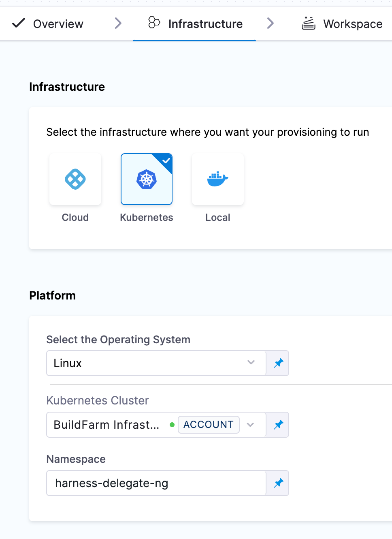The image size is (392, 539).
Task: Click the ACCOUNT scope badge
Action: click(209, 425)
